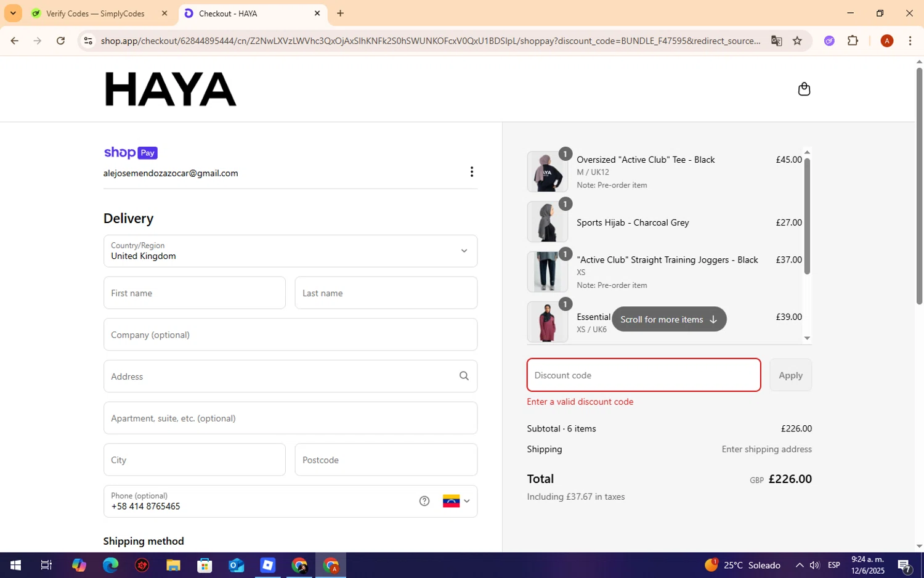Viewport: 924px width, 578px height.
Task: Click the order list scroll-down arrow
Action: (x=807, y=338)
